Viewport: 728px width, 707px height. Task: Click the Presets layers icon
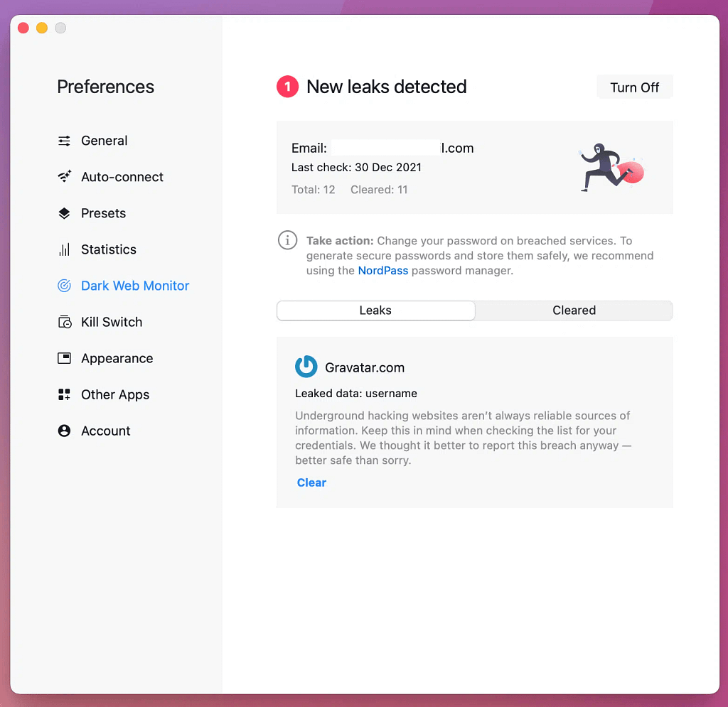pyautogui.click(x=64, y=213)
